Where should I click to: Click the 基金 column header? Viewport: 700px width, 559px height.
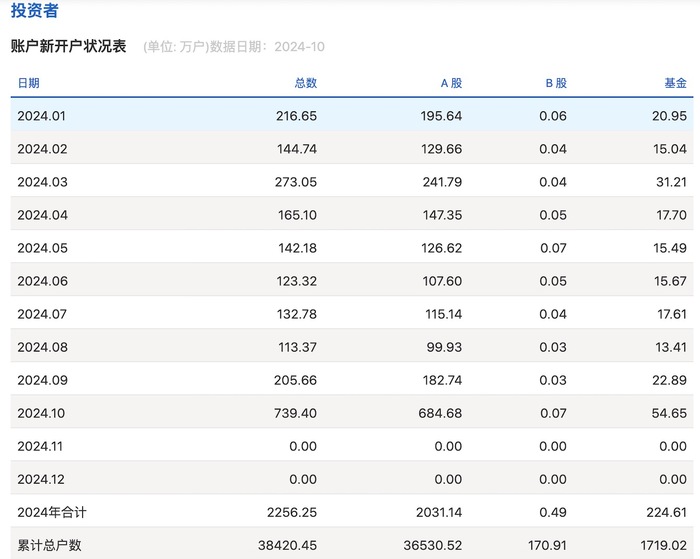click(675, 83)
